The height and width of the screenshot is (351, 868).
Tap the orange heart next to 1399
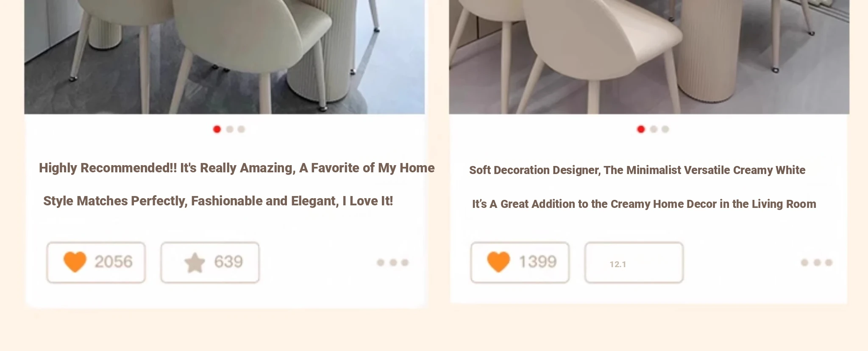click(x=498, y=261)
